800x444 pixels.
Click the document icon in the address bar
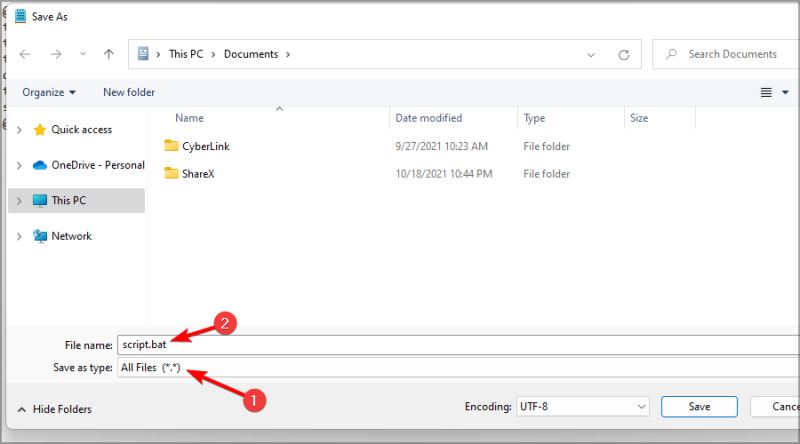coord(143,54)
